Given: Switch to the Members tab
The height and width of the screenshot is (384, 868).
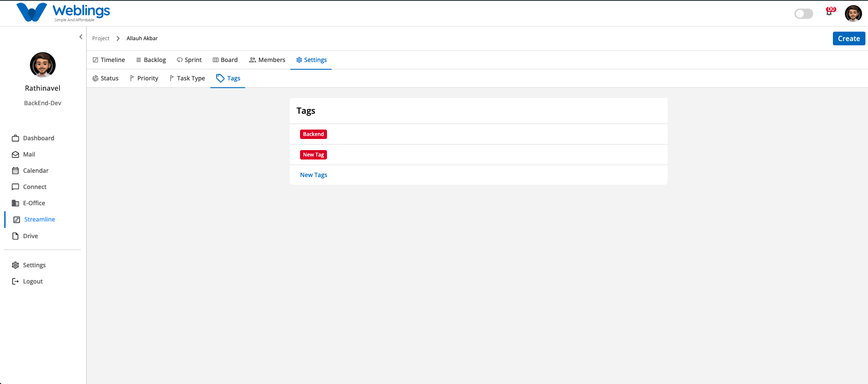Looking at the screenshot, I should [x=267, y=60].
